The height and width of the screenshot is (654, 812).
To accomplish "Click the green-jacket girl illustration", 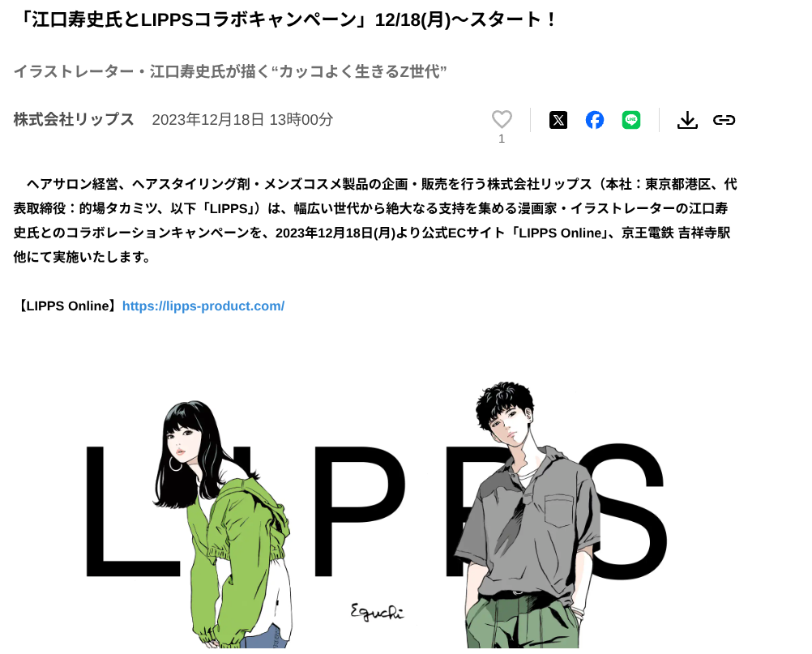I will (x=223, y=523).
